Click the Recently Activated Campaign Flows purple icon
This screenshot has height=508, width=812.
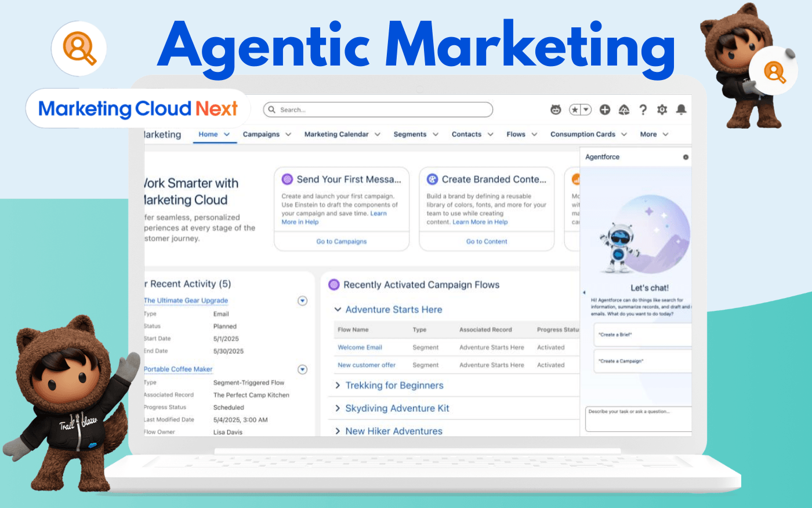(333, 285)
